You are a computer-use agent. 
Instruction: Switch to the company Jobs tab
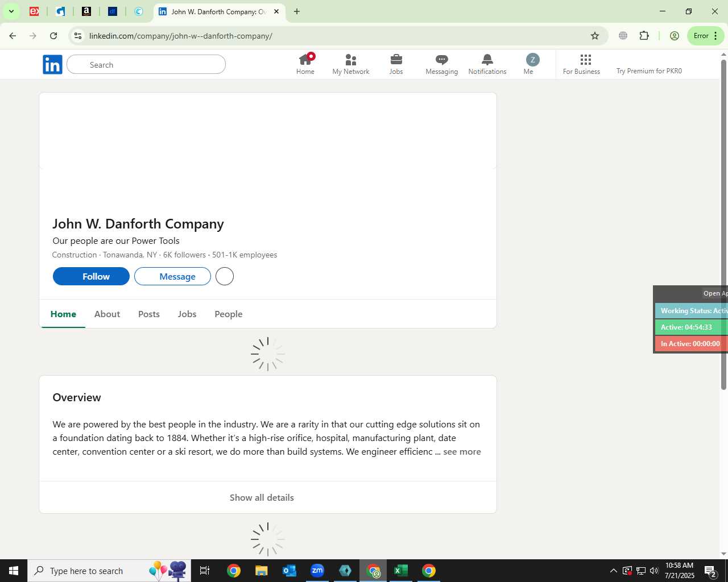point(187,314)
